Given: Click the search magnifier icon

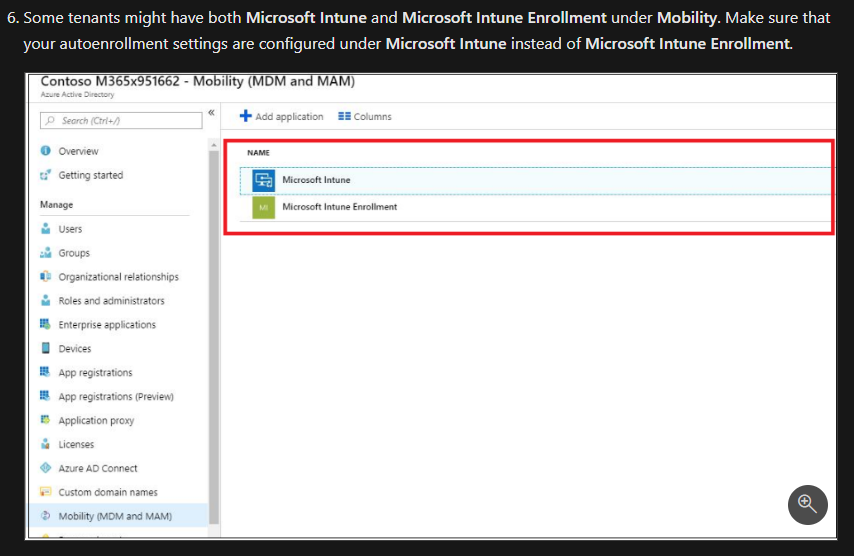Looking at the screenshot, I should pyautogui.click(x=50, y=120).
